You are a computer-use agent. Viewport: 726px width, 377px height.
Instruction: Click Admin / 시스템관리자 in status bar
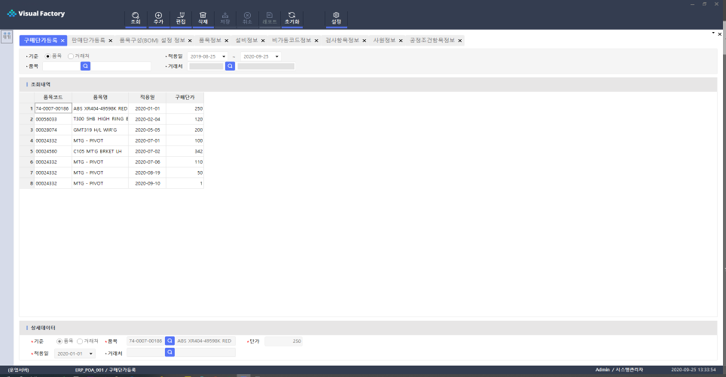click(619, 370)
